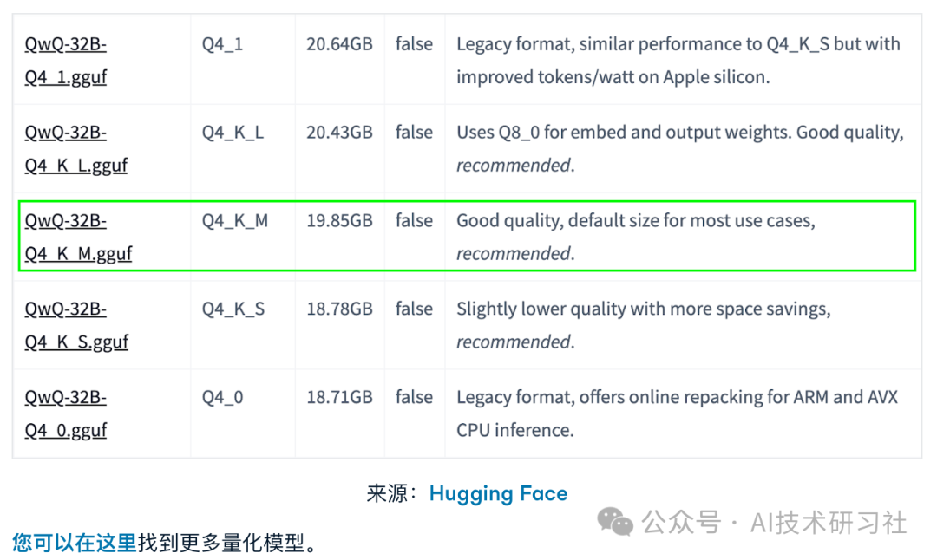Click the false value in the 20.43GB row
Viewport: 937px width, 560px height.
pyautogui.click(x=414, y=133)
